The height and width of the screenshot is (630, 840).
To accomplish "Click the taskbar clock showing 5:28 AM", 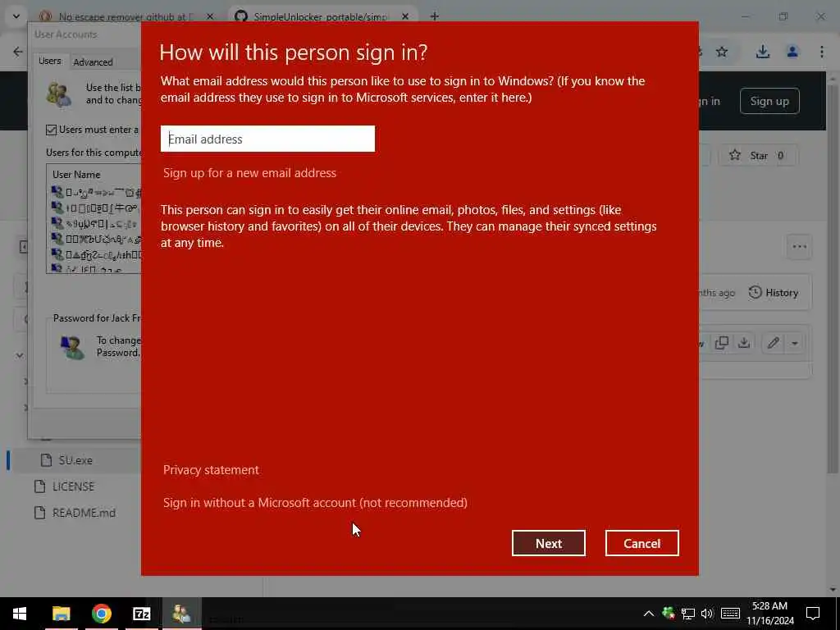I will (x=769, y=614).
